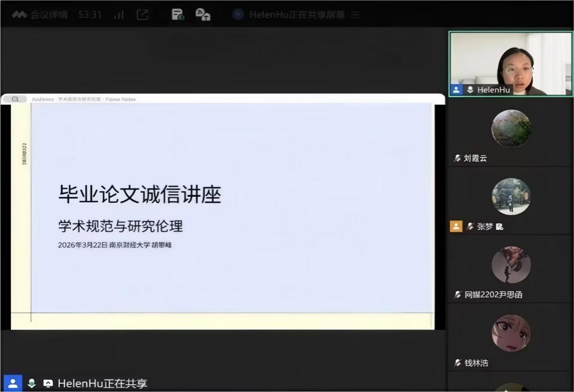
Task: Open the live captions translation icon
Action: point(203,15)
